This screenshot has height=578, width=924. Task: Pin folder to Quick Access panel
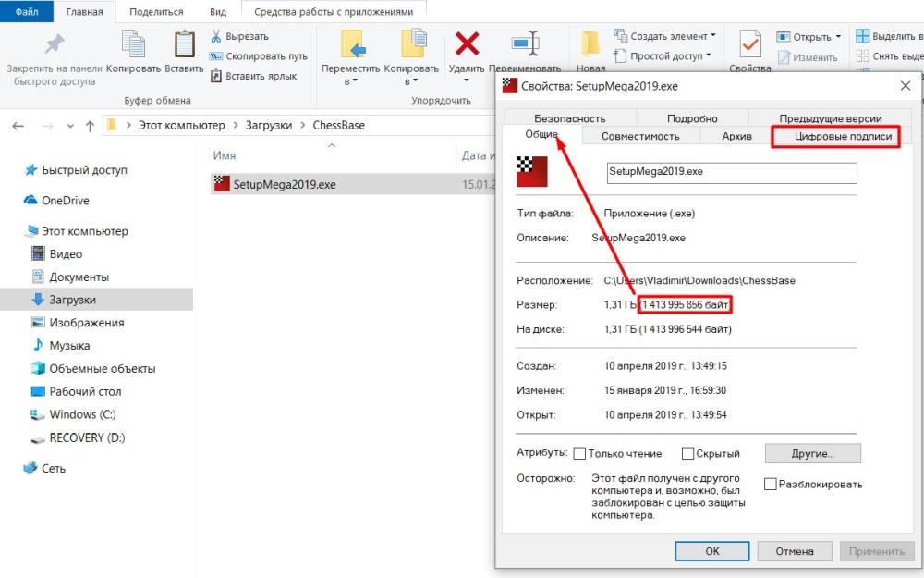point(55,59)
